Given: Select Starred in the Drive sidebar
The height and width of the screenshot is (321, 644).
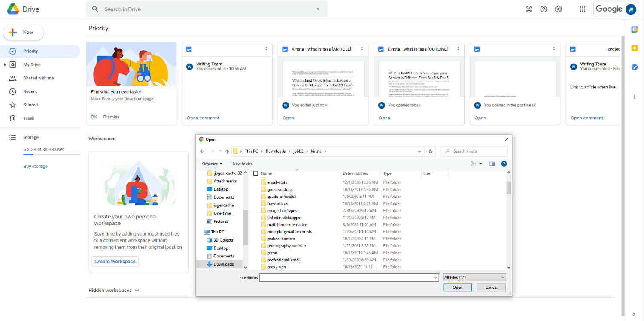Looking at the screenshot, I should pos(30,104).
